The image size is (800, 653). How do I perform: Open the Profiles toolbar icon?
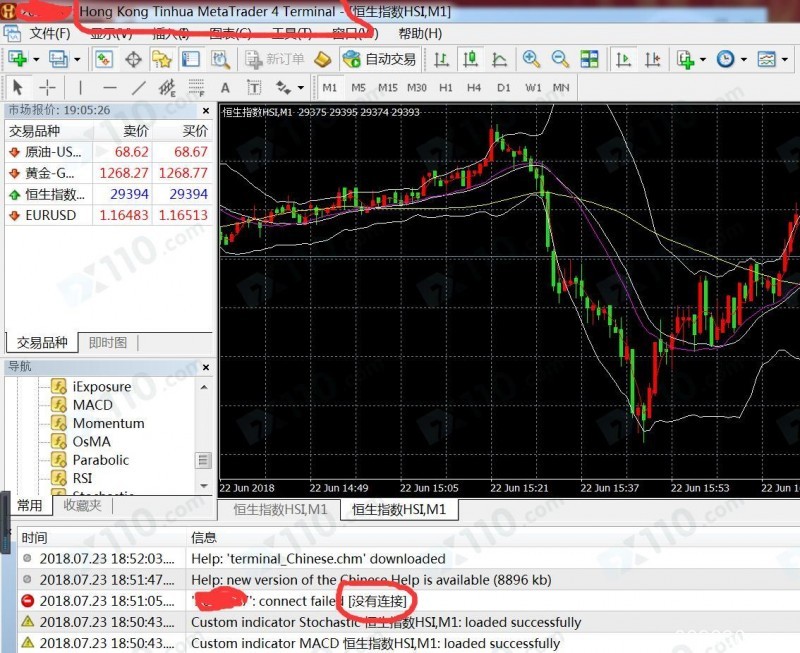tap(58, 59)
